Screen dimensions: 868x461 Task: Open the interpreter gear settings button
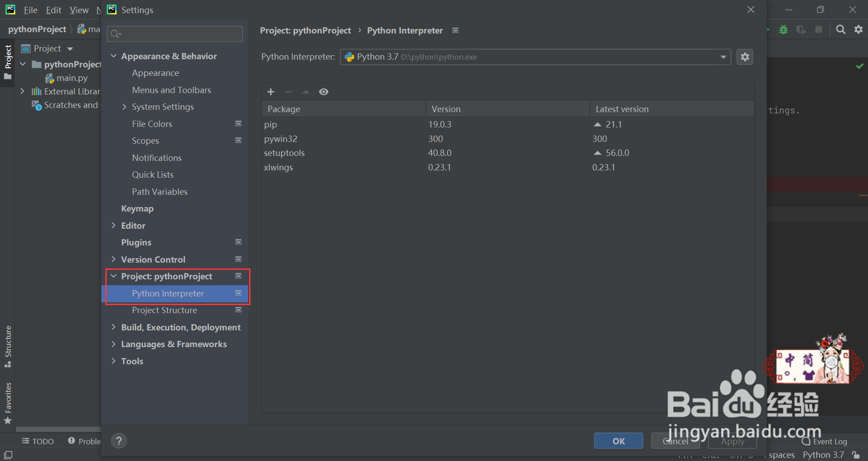(745, 57)
